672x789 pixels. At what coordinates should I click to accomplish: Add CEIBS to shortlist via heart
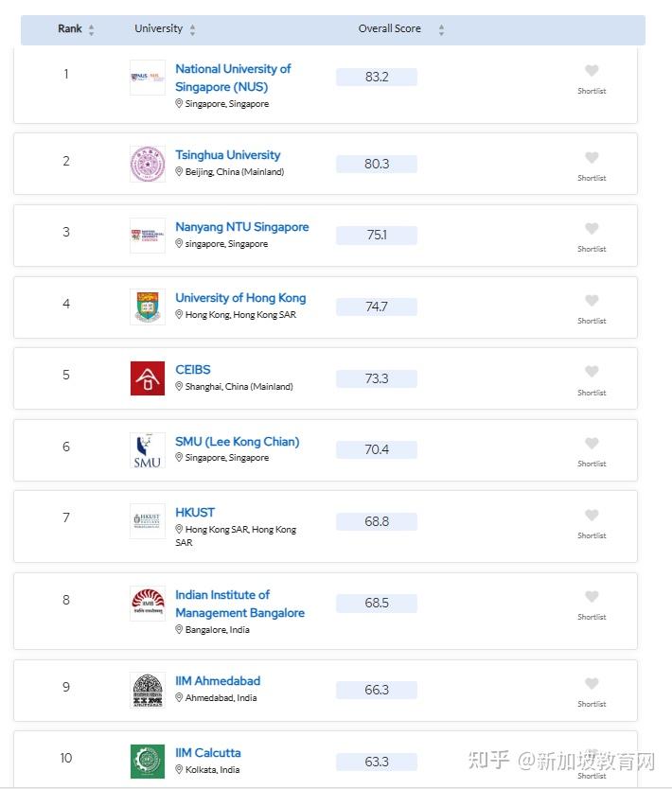point(592,372)
